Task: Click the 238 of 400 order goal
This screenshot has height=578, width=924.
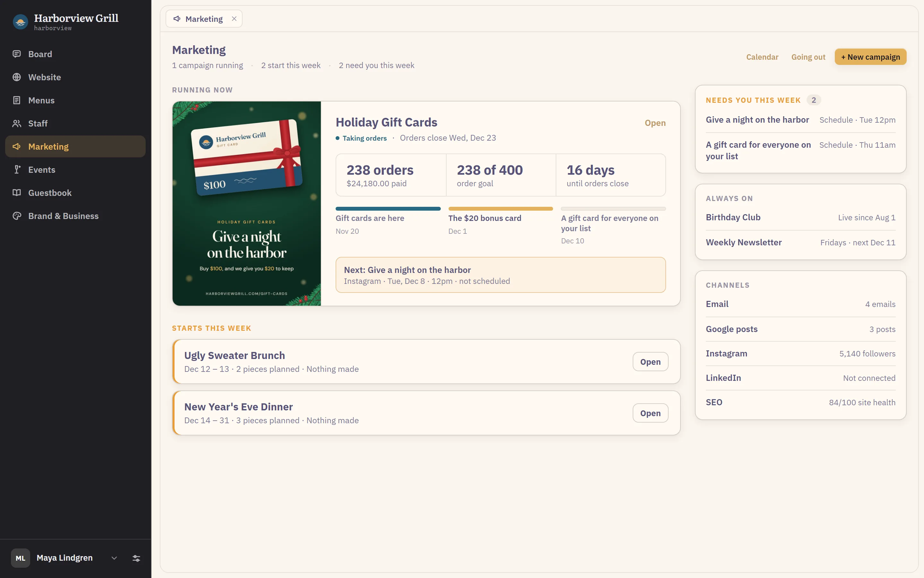Action: [501, 175]
